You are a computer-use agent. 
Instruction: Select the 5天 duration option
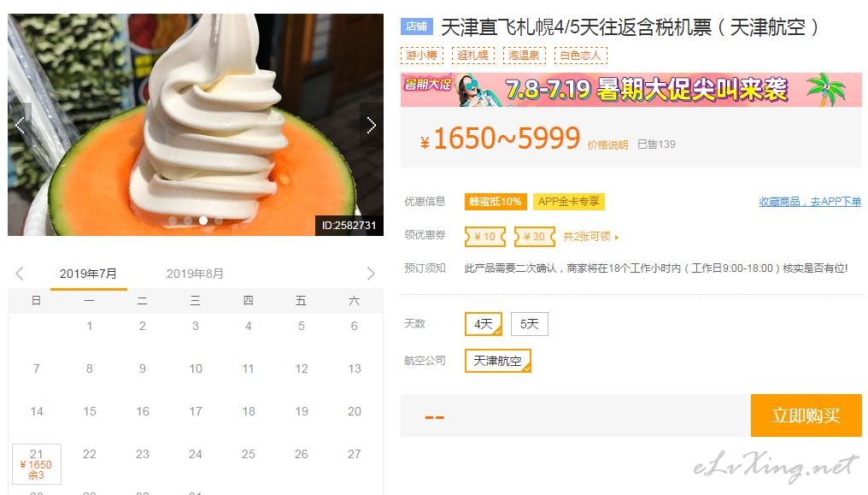coord(529,324)
